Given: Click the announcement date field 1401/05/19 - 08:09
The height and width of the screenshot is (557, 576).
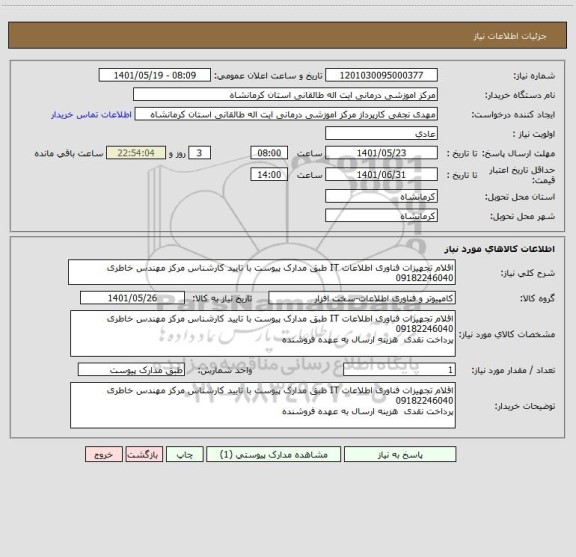Looking at the screenshot, I should pos(155,75).
